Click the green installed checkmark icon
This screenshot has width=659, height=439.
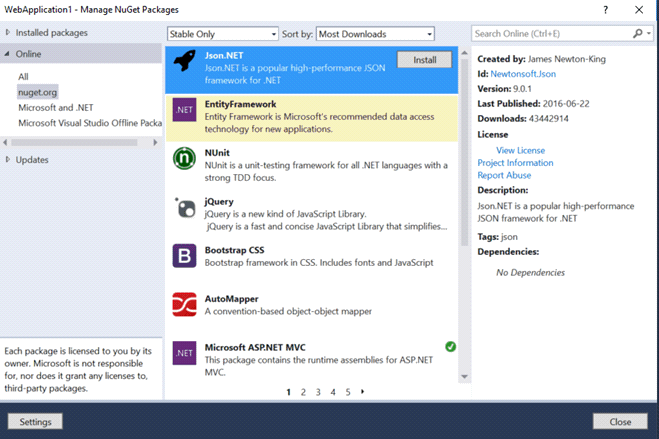pyautogui.click(x=450, y=347)
